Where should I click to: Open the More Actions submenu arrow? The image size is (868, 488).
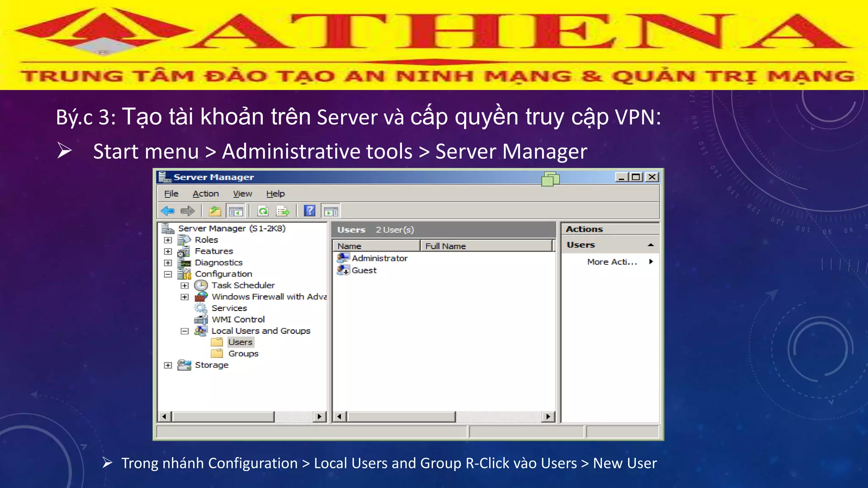651,262
